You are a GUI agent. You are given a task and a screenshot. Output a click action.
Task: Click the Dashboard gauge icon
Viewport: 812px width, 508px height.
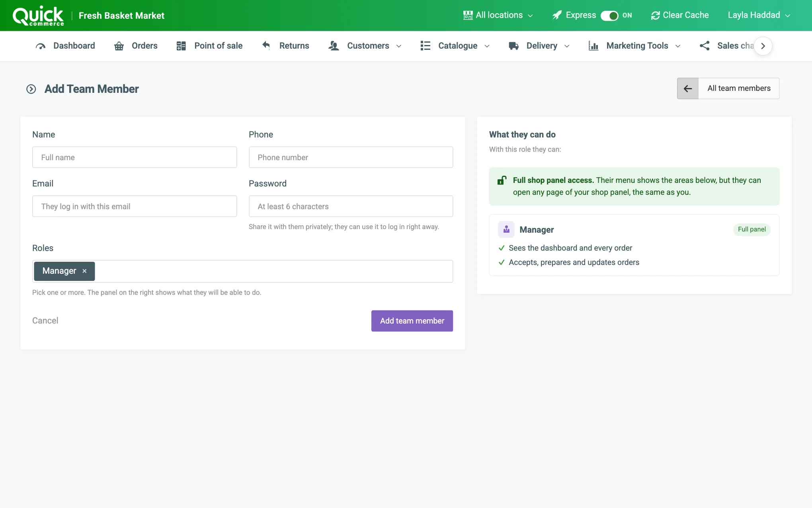[41, 46]
